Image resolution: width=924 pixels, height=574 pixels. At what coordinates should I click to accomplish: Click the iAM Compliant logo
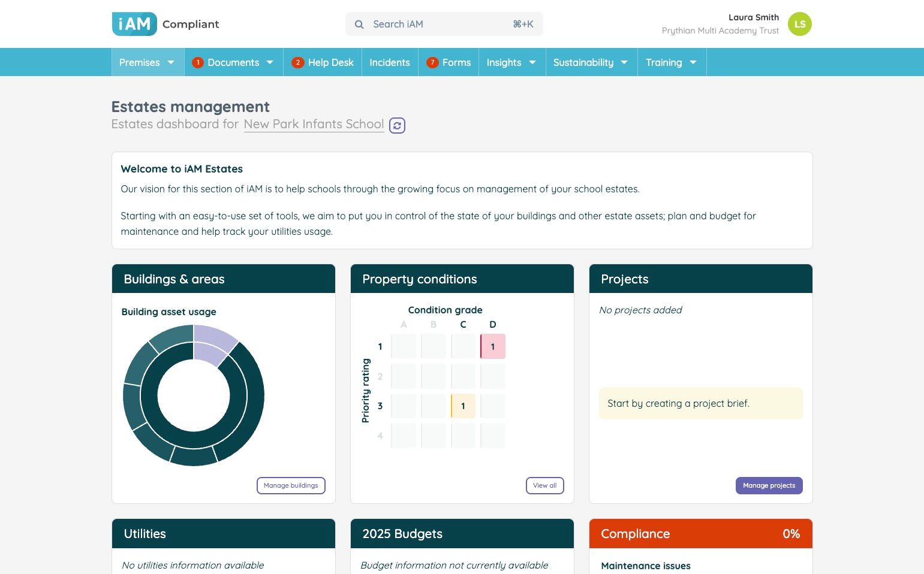click(x=165, y=24)
